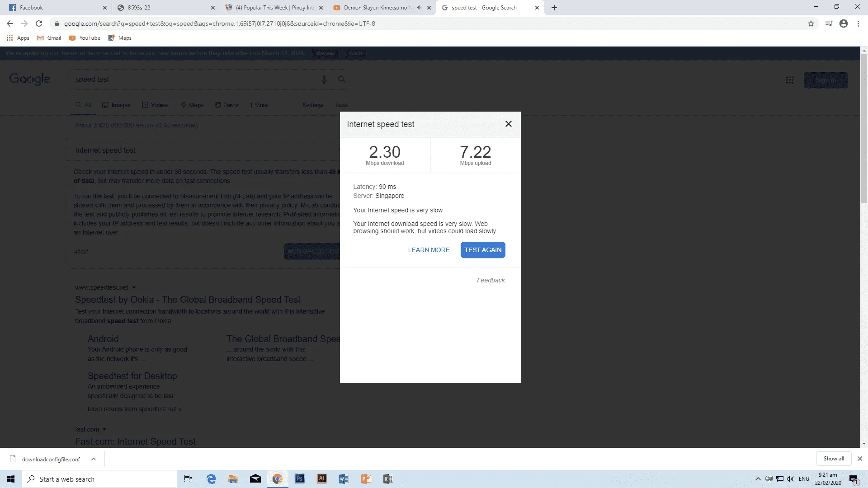
Task: Expand the fast.com result dropdown arrow
Action: (x=104, y=429)
